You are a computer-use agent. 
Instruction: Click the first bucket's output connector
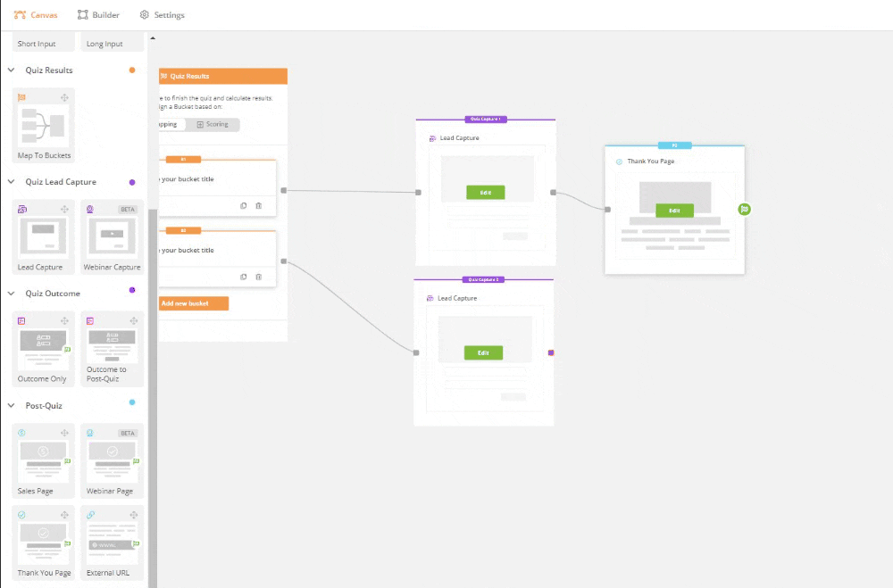tap(284, 190)
